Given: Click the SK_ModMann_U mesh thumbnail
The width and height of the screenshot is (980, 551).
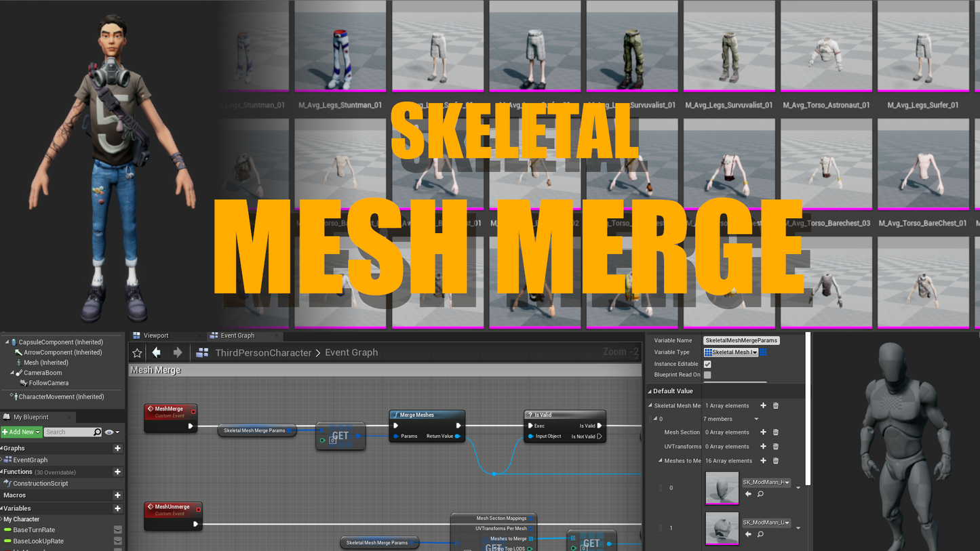Looking at the screenshot, I should [x=722, y=529].
